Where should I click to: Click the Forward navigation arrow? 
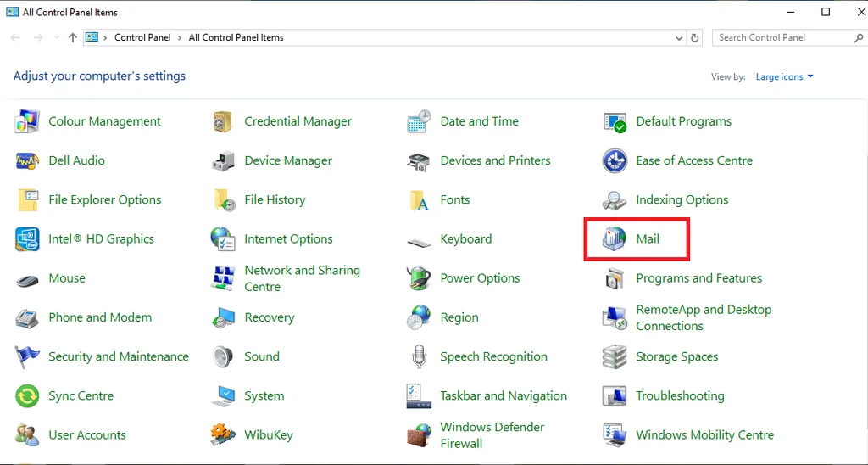pos(37,37)
